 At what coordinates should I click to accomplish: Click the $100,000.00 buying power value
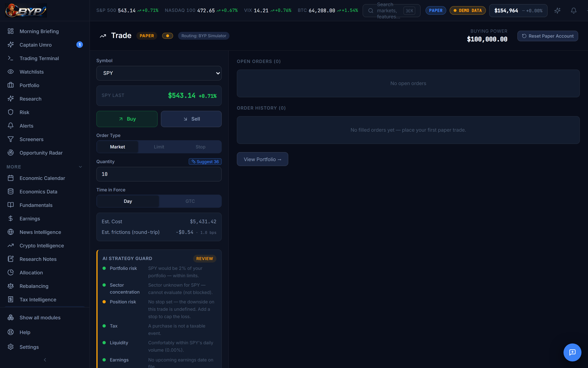(487, 39)
